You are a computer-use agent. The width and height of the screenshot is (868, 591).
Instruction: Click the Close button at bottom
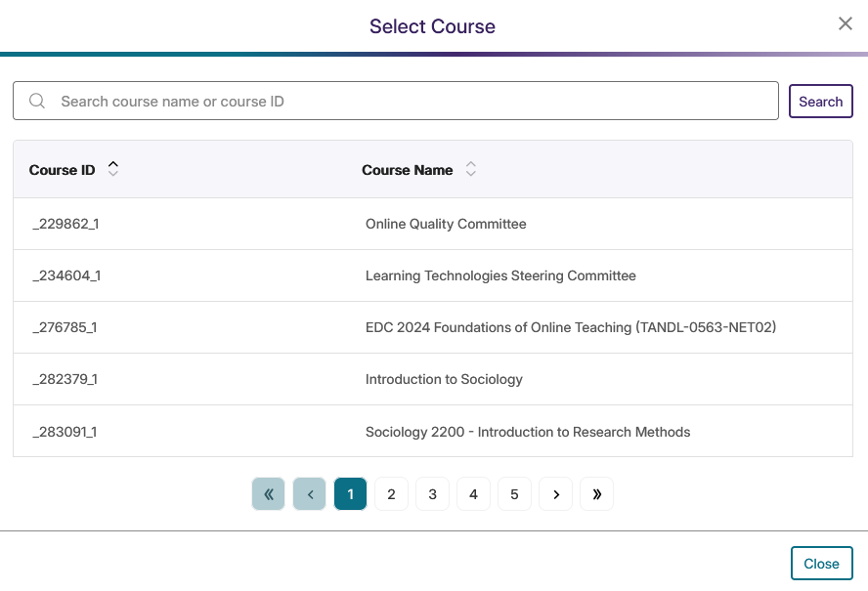coord(821,564)
